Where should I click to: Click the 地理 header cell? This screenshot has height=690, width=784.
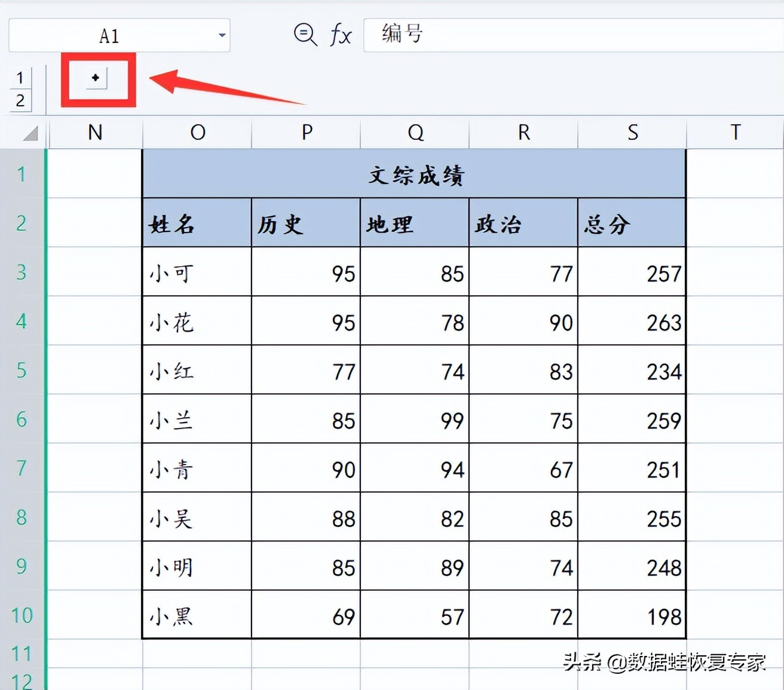tap(415, 223)
